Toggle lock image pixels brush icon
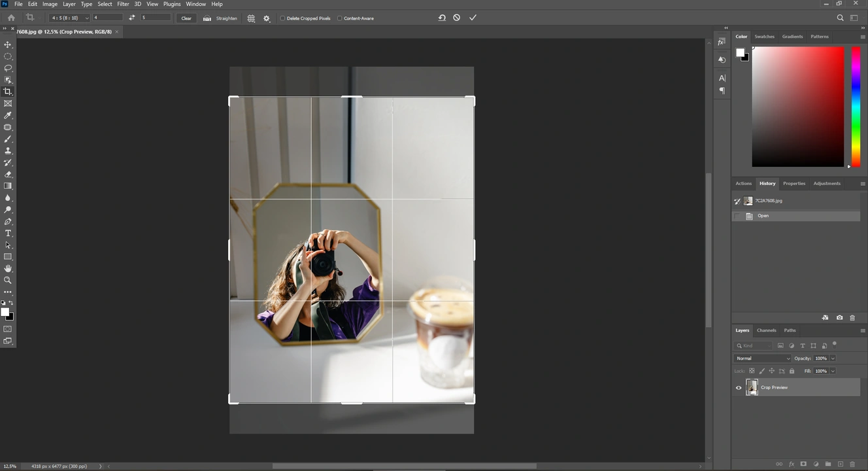Image resolution: width=868 pixels, height=471 pixels. click(x=761, y=371)
